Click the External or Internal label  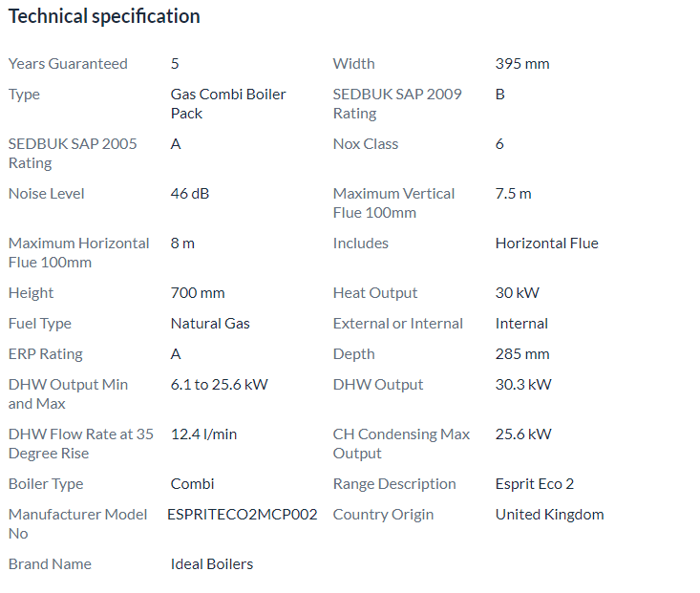click(x=397, y=324)
